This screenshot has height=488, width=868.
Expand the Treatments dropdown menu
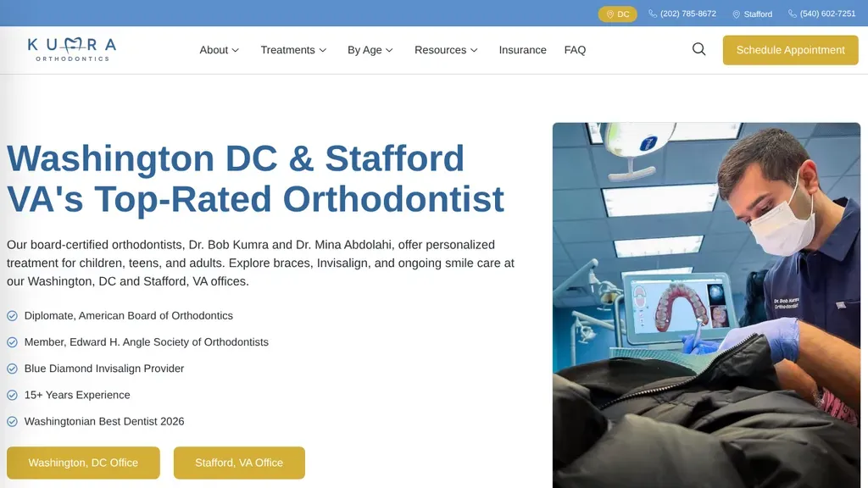pyautogui.click(x=293, y=50)
